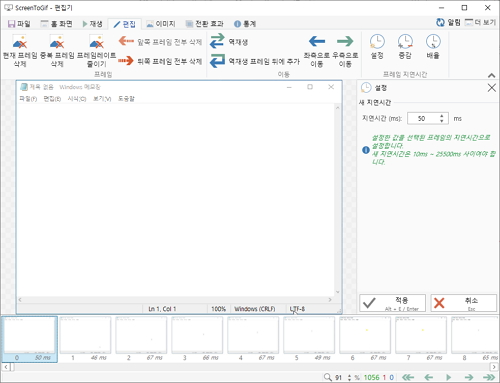
Task: Select the 편집 tab
Action: click(125, 24)
